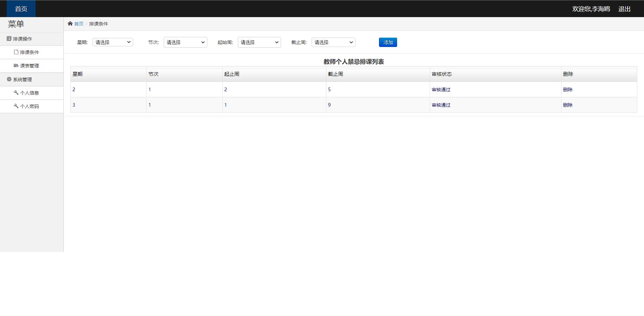Collapse the 系统管理 menu group
This screenshot has height=316, width=644.
coord(32,80)
